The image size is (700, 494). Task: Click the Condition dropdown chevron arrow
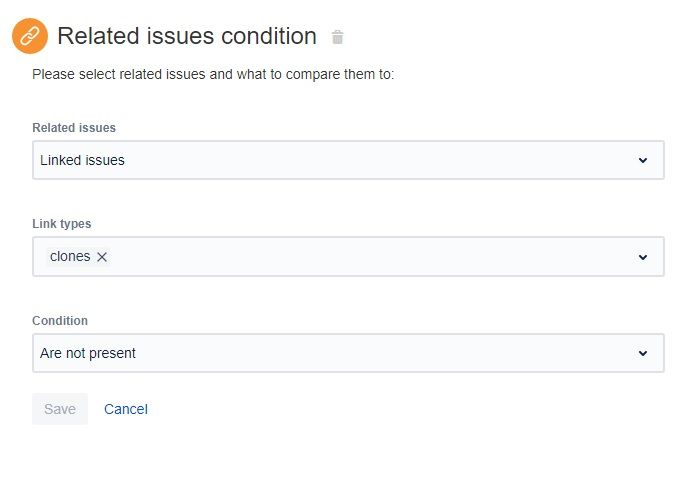[643, 353]
